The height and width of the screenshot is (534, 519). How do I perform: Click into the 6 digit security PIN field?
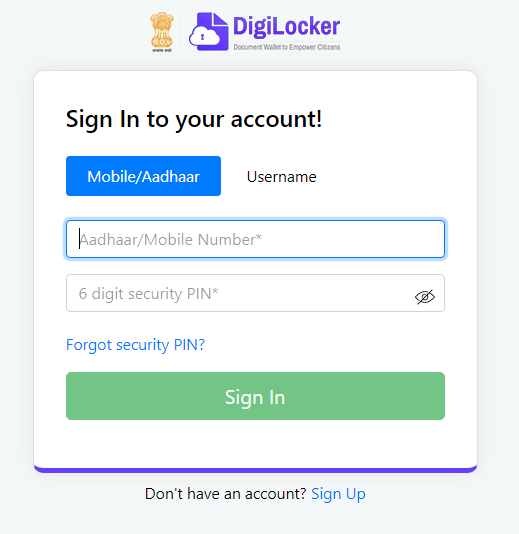[x=255, y=293]
